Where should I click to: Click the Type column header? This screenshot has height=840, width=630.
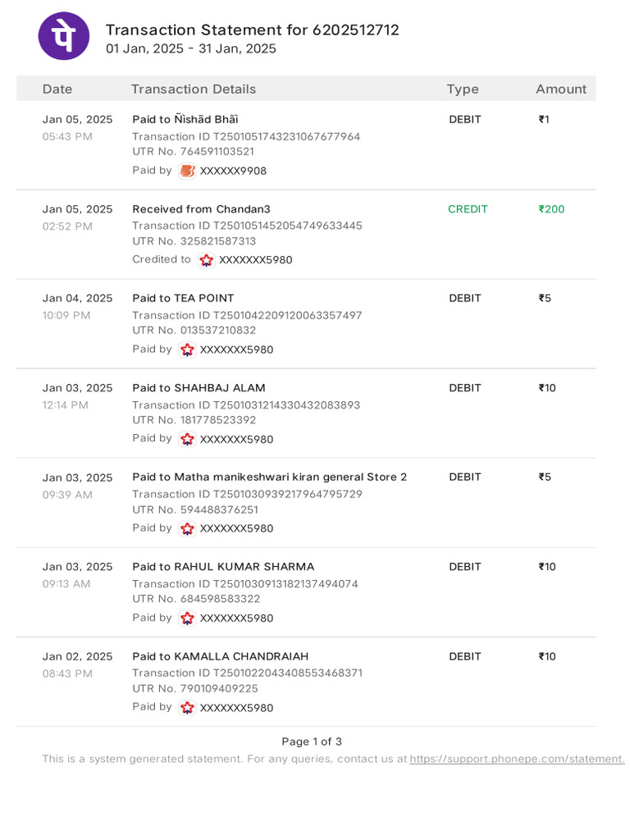click(x=463, y=89)
